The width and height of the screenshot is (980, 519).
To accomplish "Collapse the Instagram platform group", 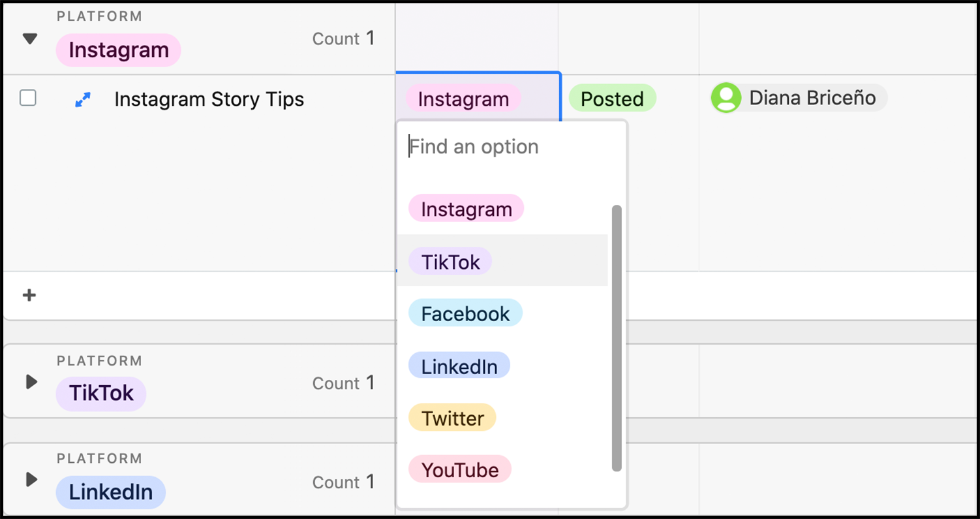I will (x=30, y=39).
